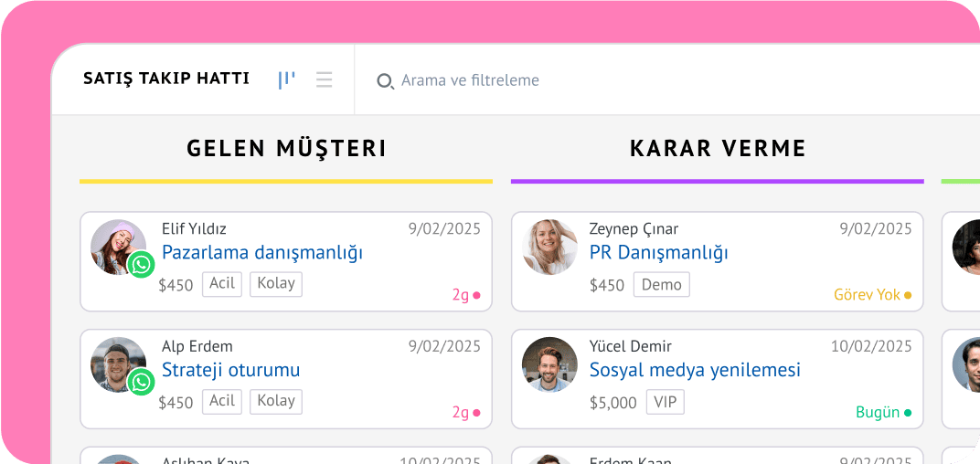The height and width of the screenshot is (464, 980).
Task: Click orange Görev Yok status dot
Action: pos(908,296)
